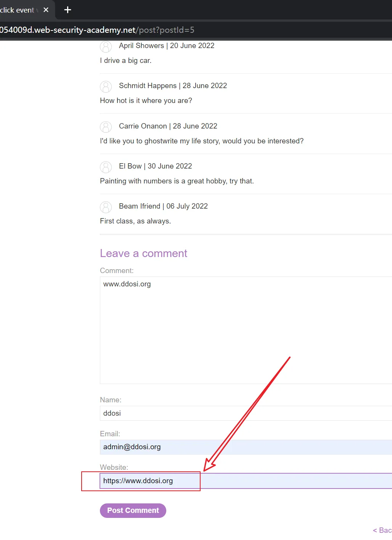Click the text 'I drive a big car.'
The image size is (392, 540).
pyautogui.click(x=126, y=61)
